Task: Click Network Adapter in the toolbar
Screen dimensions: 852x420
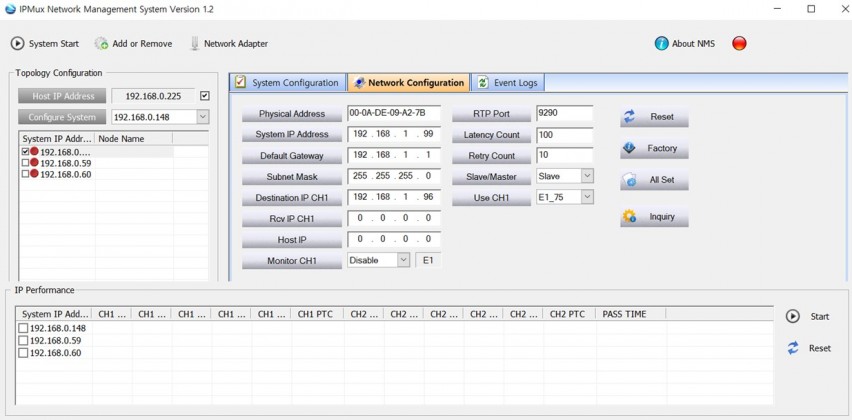Action: click(229, 43)
